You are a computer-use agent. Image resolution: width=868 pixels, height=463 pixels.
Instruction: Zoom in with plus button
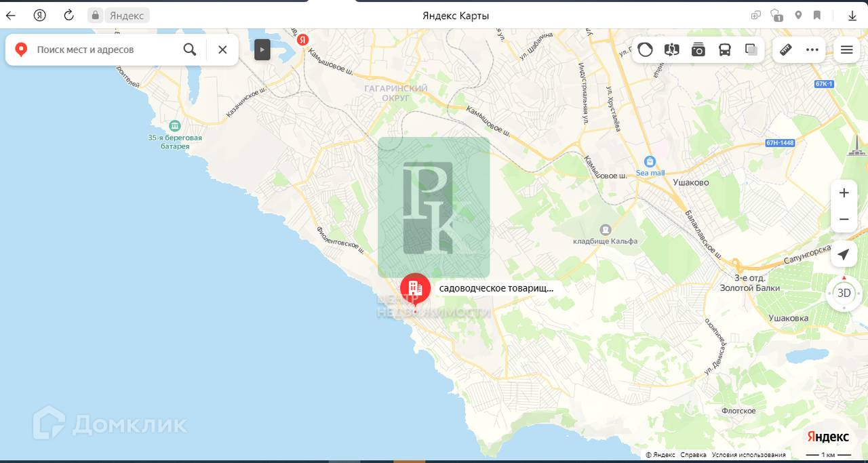click(x=844, y=193)
